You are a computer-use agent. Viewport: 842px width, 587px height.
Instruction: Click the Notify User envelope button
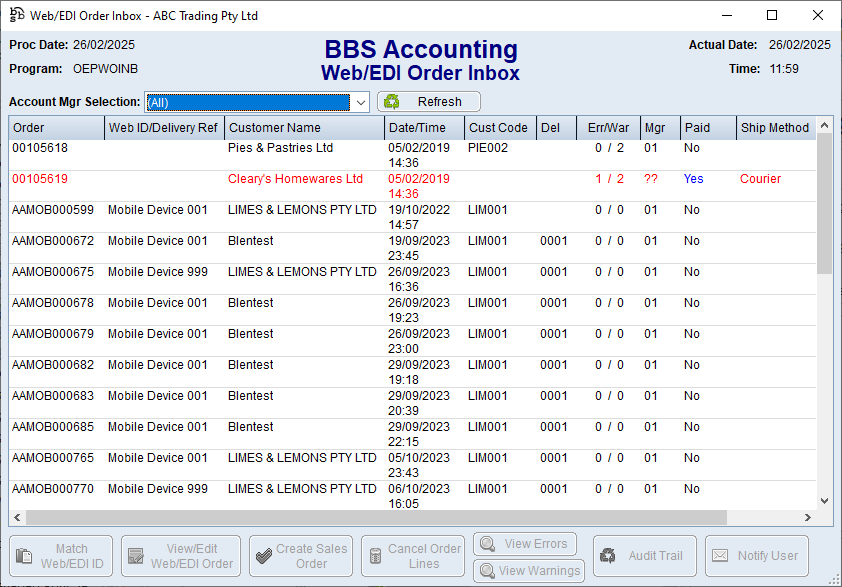[x=757, y=556]
